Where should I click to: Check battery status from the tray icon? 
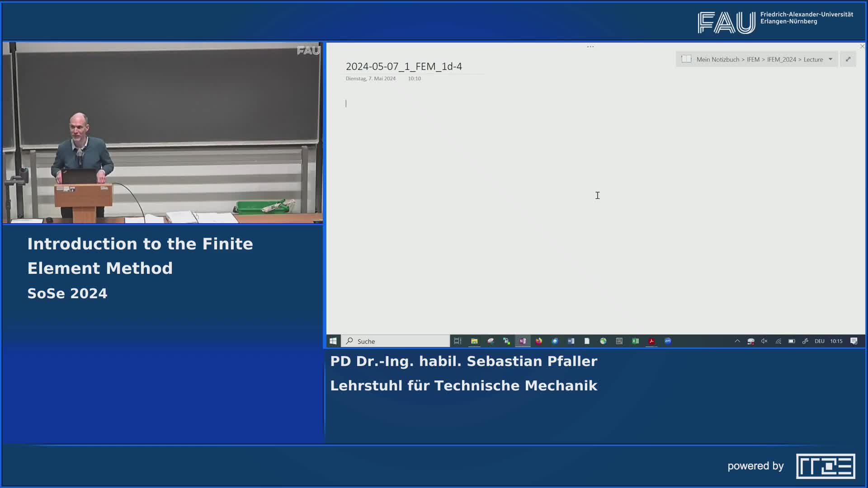(792, 341)
